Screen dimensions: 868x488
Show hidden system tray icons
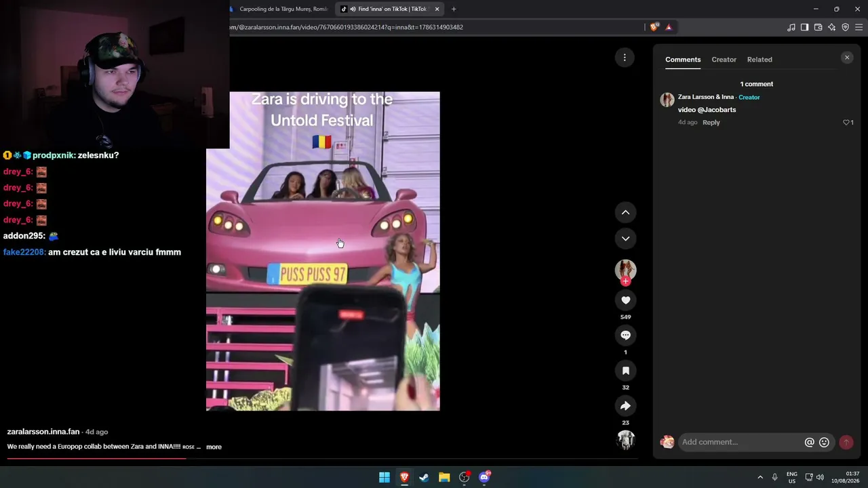coord(759,477)
